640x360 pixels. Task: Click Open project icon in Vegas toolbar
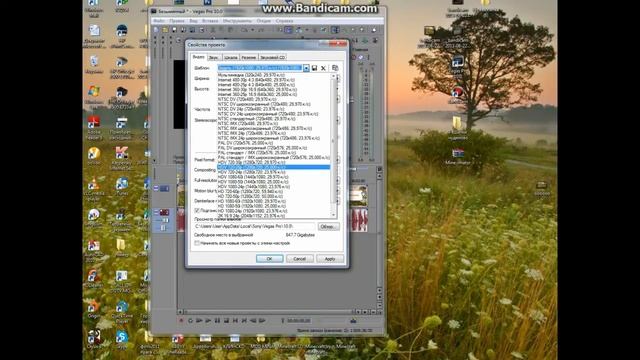click(165, 30)
